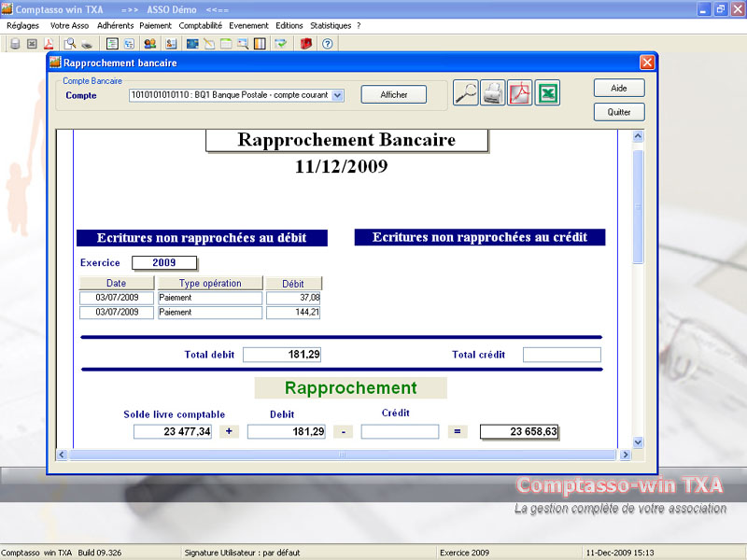This screenshot has height=560, width=747.
Task: Export reconciliation to Excel
Action: click(x=548, y=93)
